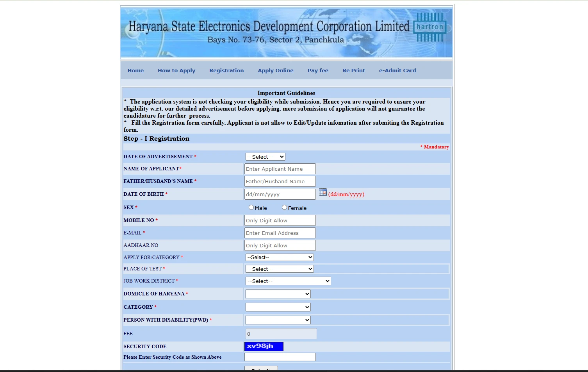Open the How to Apply menu
This screenshot has width=588, height=372.
[x=176, y=70]
